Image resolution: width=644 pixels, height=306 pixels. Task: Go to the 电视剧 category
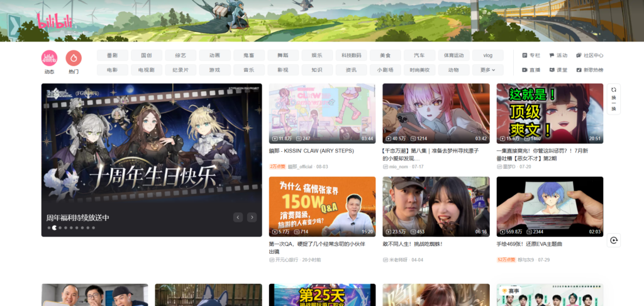[x=147, y=70]
